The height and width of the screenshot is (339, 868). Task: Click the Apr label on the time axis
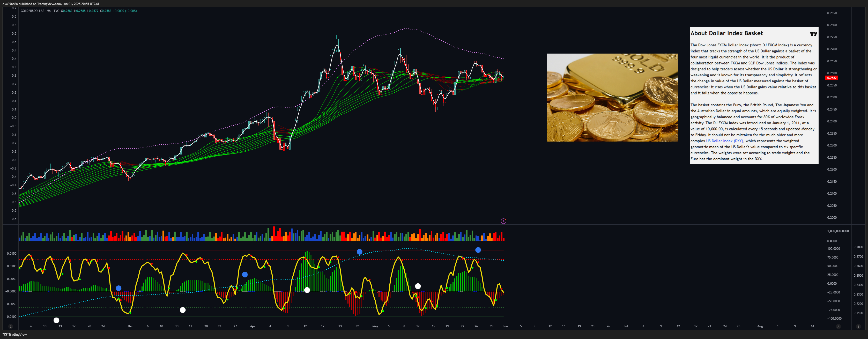tap(253, 326)
